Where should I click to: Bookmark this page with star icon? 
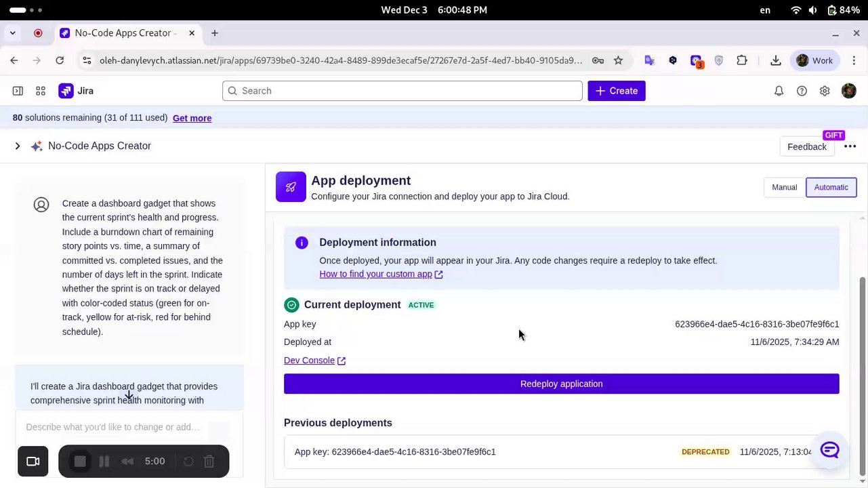[x=618, y=60]
